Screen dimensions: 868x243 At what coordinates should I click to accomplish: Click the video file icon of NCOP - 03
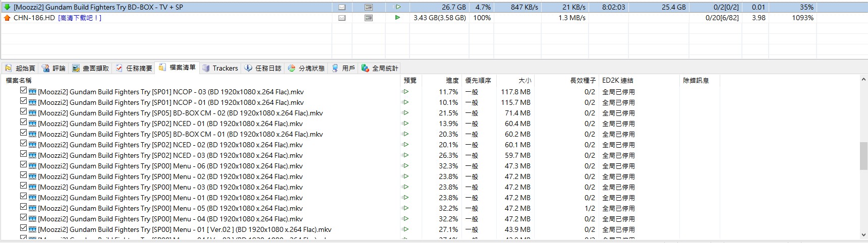[32, 92]
